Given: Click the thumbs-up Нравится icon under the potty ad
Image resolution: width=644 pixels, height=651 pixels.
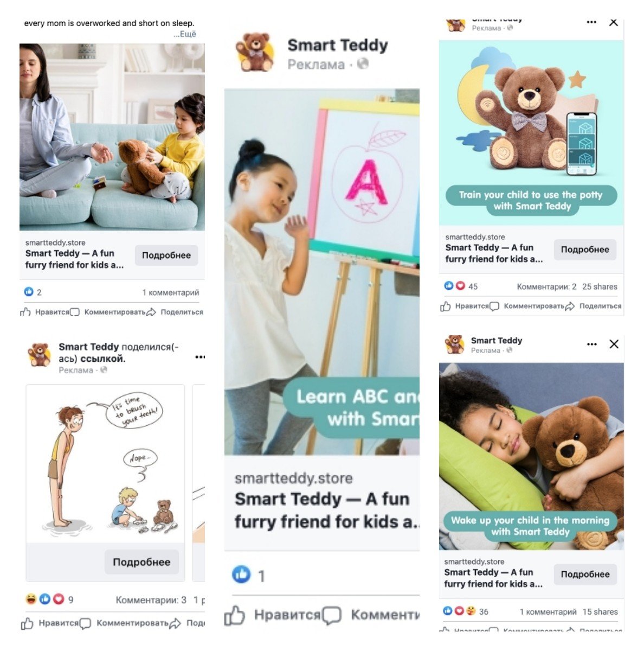Looking at the screenshot, I should coord(446,307).
